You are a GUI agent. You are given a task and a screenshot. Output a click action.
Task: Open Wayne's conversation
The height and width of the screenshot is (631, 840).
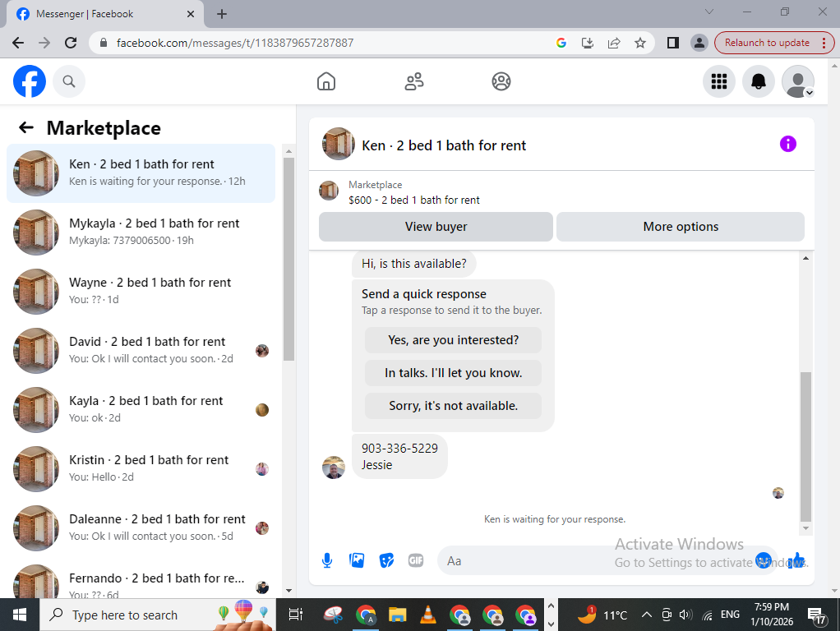[141, 292]
